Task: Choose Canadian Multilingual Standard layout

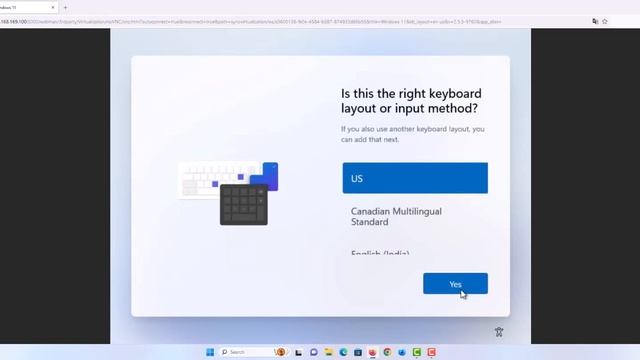Action: 415,217
